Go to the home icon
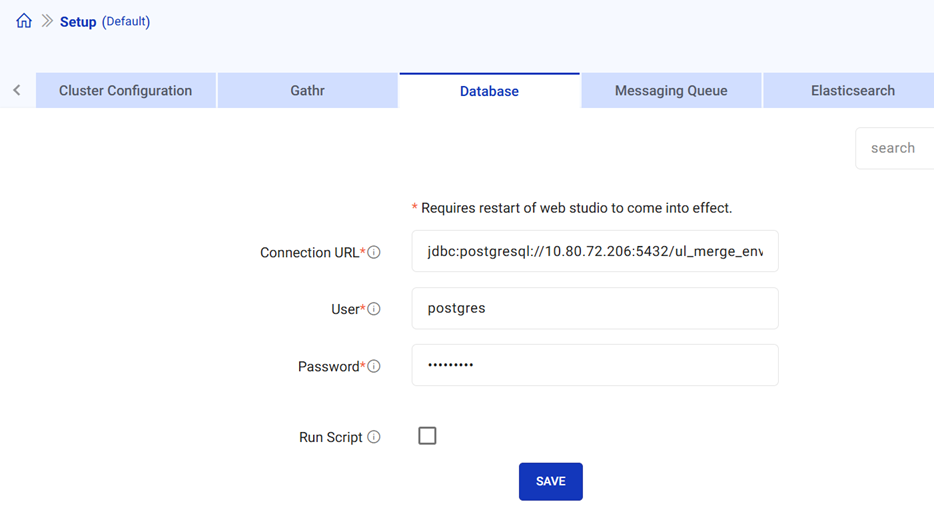Viewport: 934px width, 512px height. point(24,21)
